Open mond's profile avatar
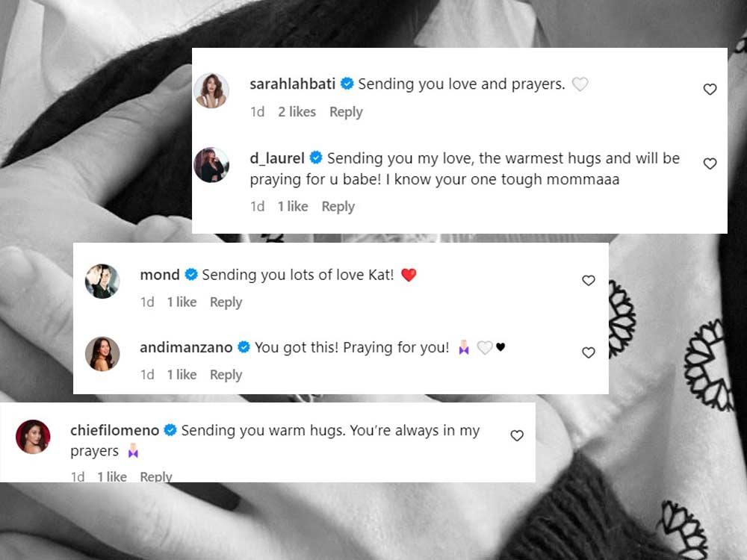Image resolution: width=747 pixels, height=560 pixels. 102,281
